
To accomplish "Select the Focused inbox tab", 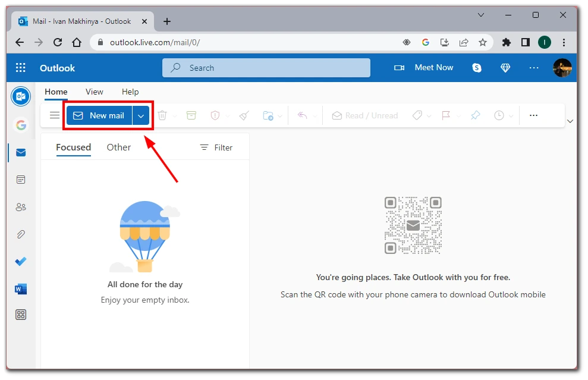I will (x=74, y=147).
